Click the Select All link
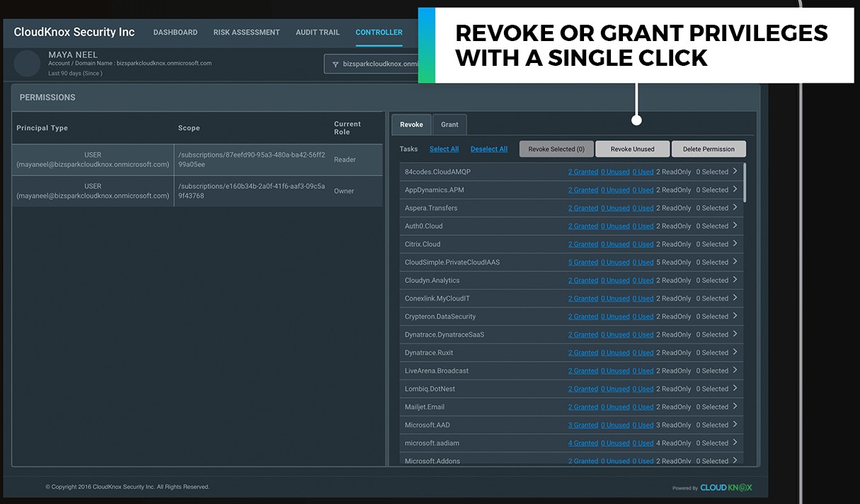 tap(444, 149)
